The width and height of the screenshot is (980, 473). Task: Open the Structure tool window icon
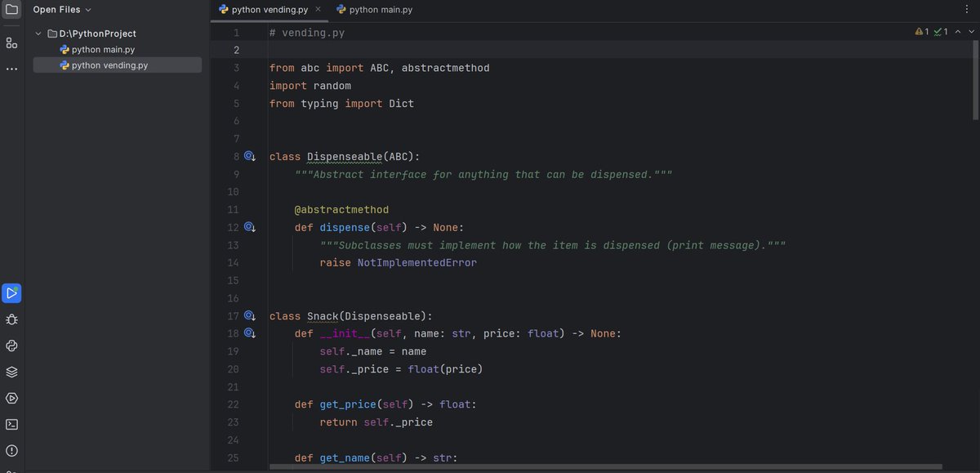[11, 42]
